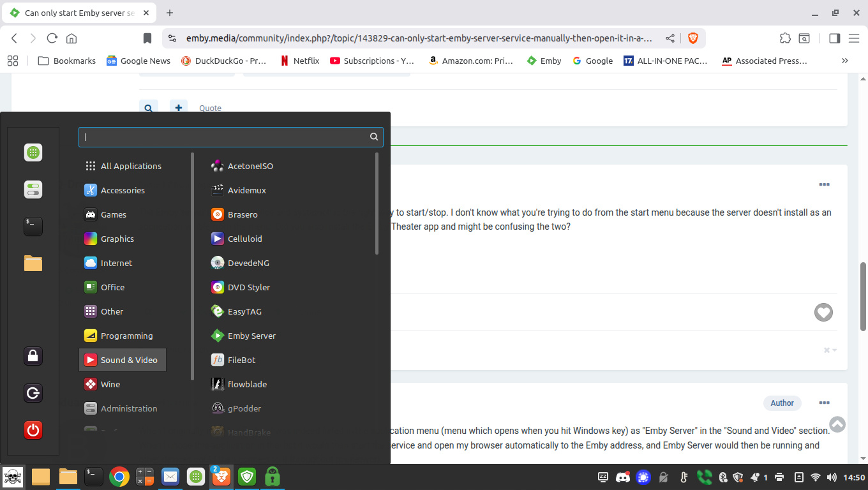The height and width of the screenshot is (490, 868).
Task: Toggle the bookmark icon for this page
Action: coord(147,38)
